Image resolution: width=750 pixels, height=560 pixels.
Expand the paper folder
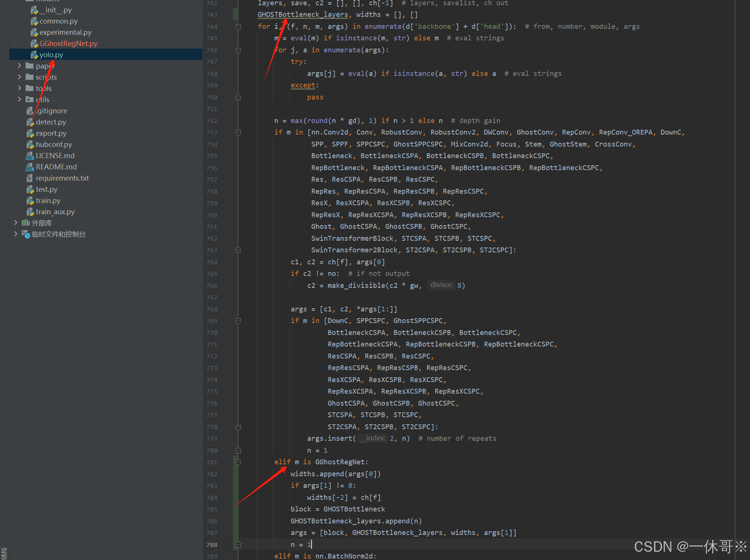click(x=19, y=66)
